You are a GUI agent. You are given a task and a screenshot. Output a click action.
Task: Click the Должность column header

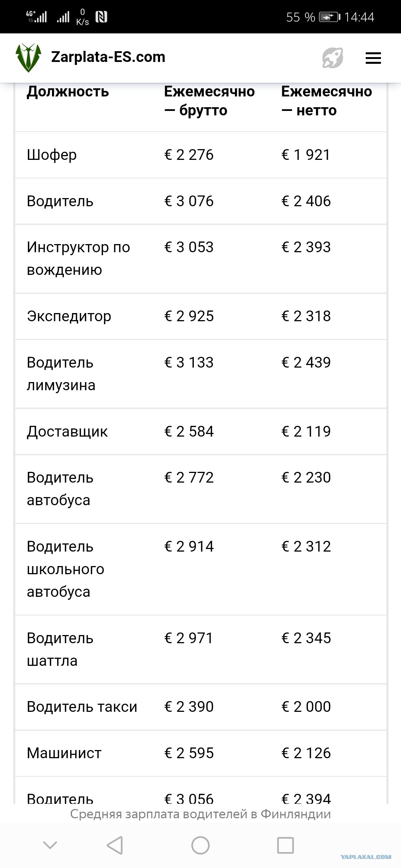tap(68, 91)
